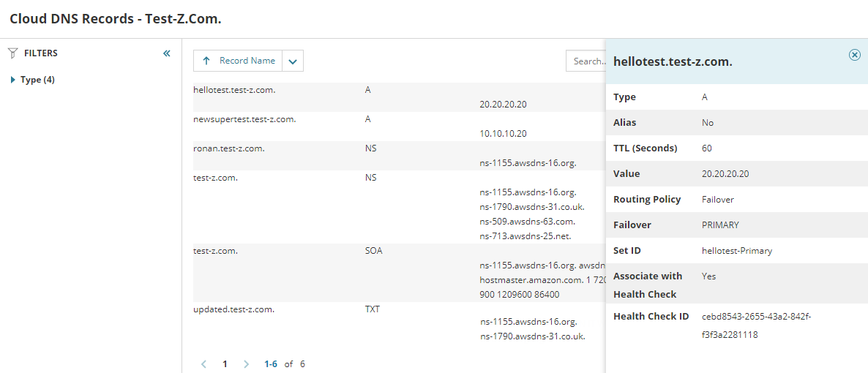The image size is (868, 373).
Task: Open the ronan.test-z.com. NS record
Action: 229,148
